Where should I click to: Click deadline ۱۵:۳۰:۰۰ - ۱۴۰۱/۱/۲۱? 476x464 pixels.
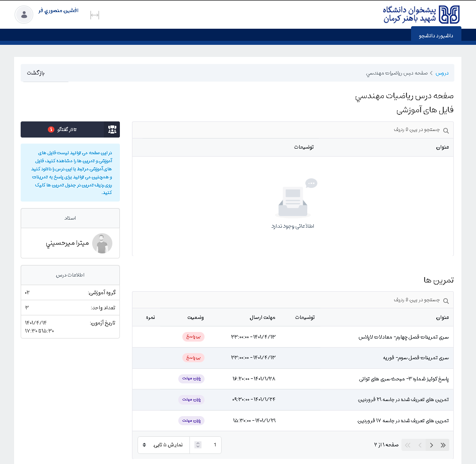(x=254, y=421)
